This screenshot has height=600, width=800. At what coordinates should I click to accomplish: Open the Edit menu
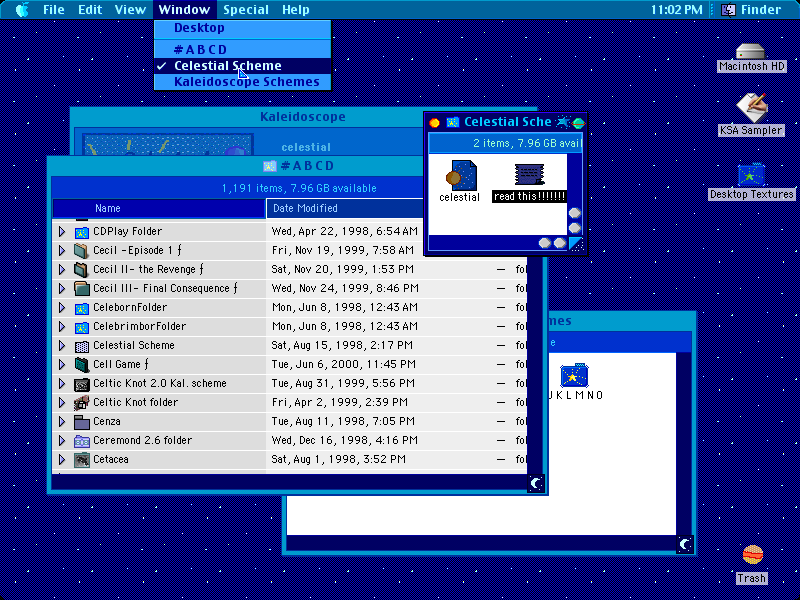(90, 10)
